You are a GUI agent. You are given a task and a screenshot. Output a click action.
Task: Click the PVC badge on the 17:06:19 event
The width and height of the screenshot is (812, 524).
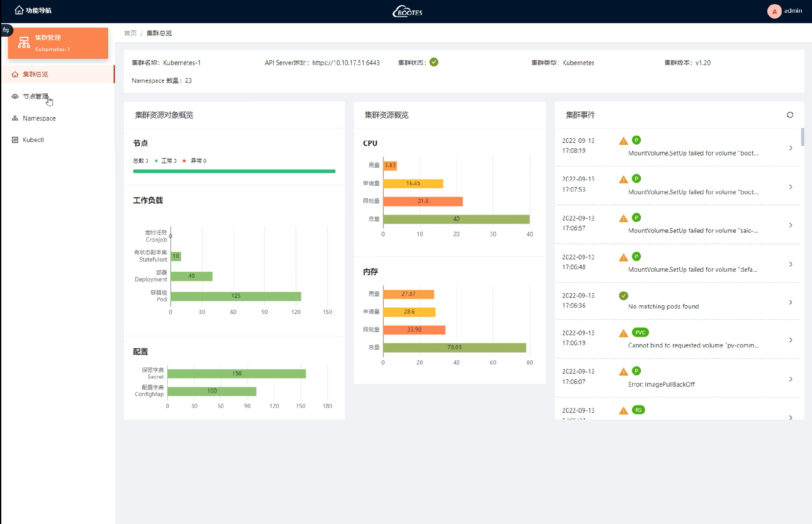point(640,332)
